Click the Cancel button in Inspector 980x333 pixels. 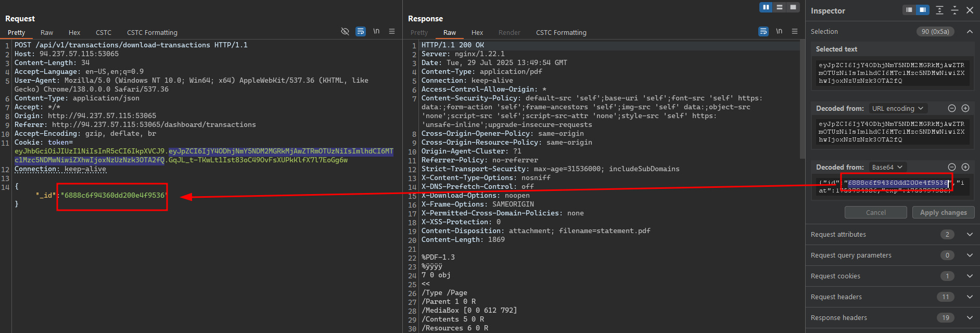pyautogui.click(x=876, y=212)
